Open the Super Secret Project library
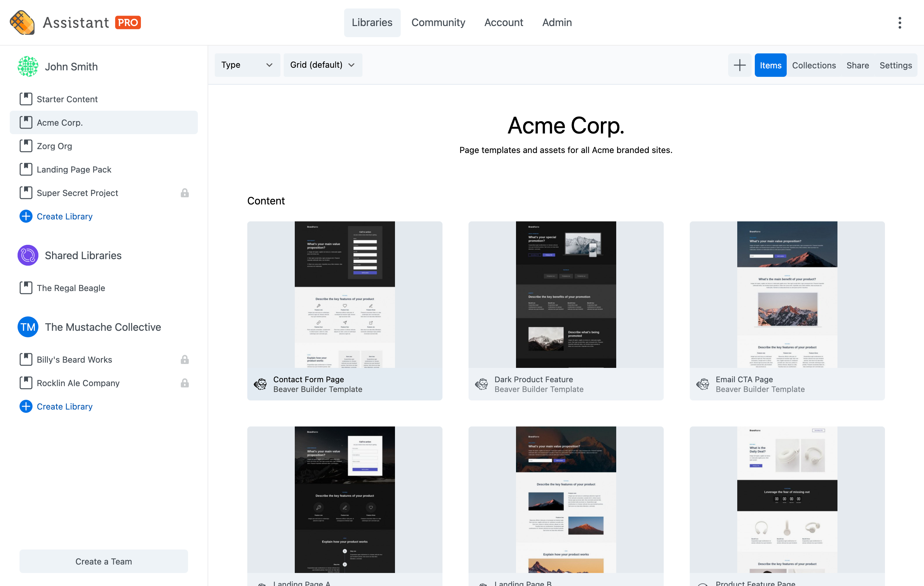 (103, 193)
